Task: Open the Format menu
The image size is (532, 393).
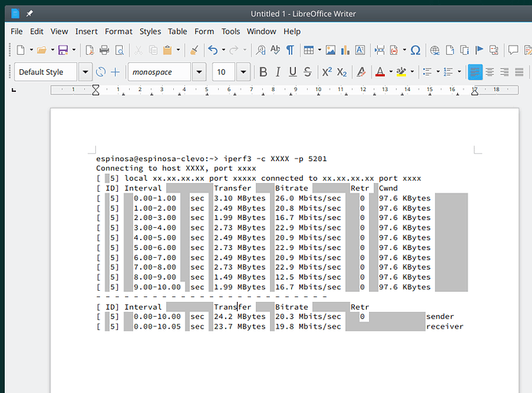Action: click(118, 31)
